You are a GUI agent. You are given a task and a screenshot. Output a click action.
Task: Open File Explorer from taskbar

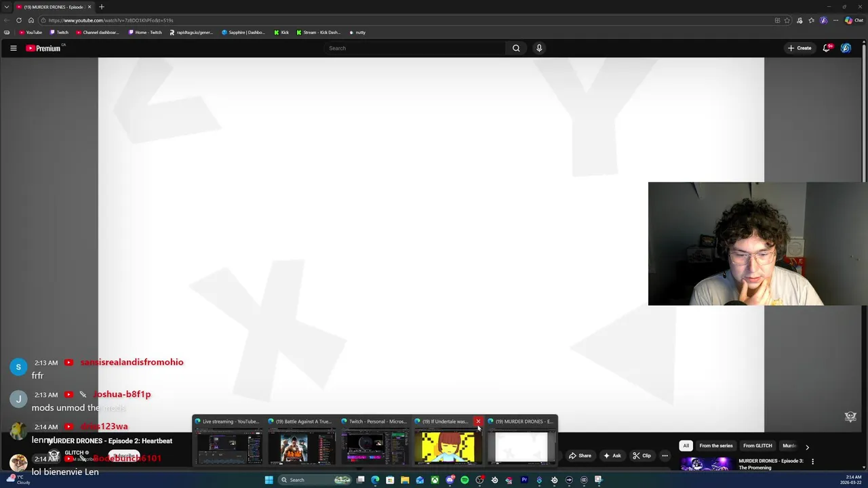405,480
